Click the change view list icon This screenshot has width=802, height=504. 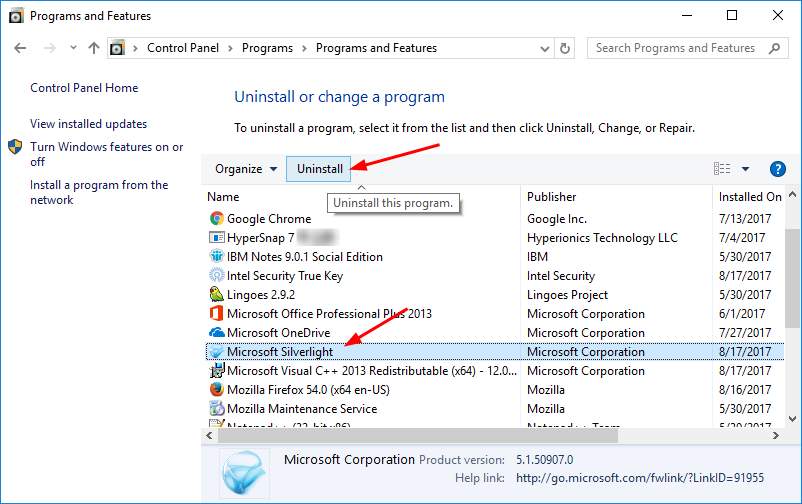(722, 169)
